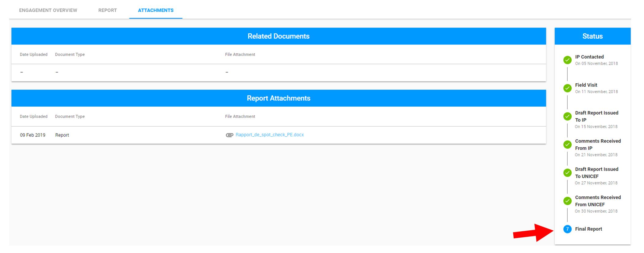Click the Comments Received From UNICEF checkmark
Image resolution: width=644 pixels, height=253 pixels.
(x=567, y=201)
